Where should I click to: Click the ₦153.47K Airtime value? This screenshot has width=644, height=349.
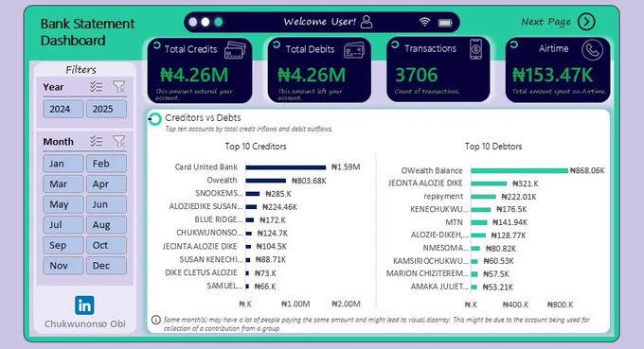[x=552, y=75]
